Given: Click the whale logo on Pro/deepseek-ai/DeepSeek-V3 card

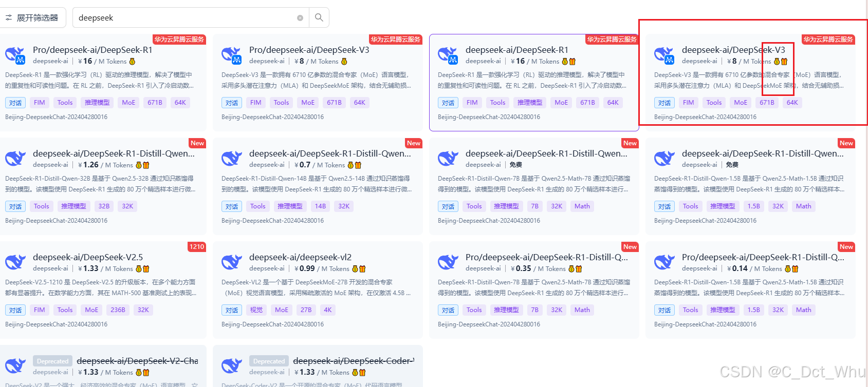Looking at the screenshot, I should [x=232, y=55].
